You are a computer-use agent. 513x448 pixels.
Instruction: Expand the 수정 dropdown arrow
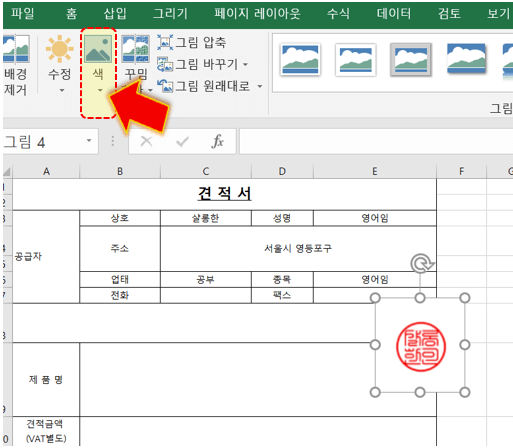[x=62, y=90]
